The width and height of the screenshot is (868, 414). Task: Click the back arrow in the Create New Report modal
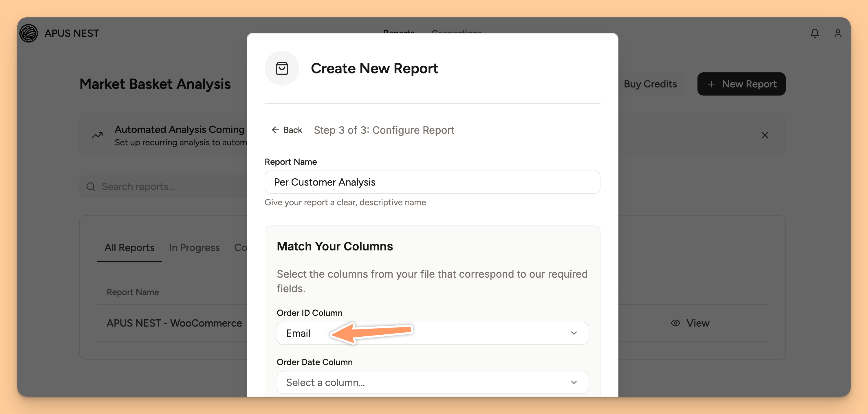tap(276, 130)
